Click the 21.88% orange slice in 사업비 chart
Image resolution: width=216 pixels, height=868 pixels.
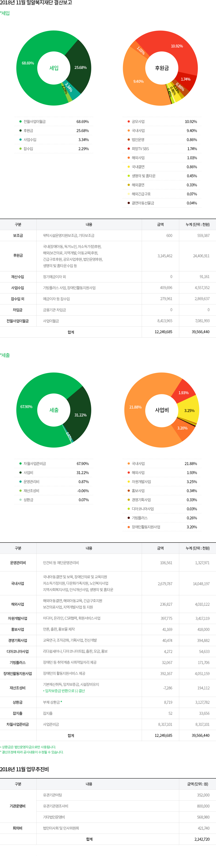(135, 407)
